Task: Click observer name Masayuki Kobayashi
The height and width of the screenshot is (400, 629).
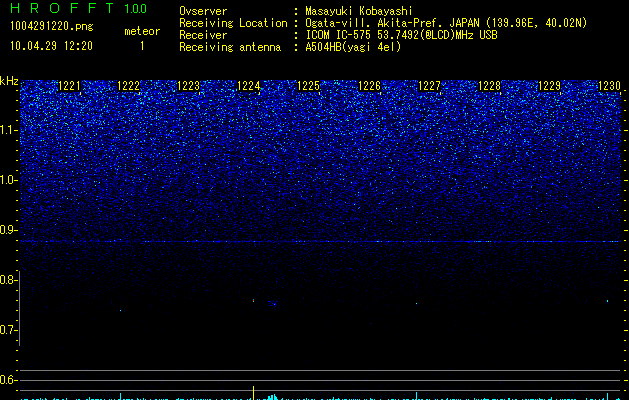Action: pyautogui.click(x=358, y=11)
